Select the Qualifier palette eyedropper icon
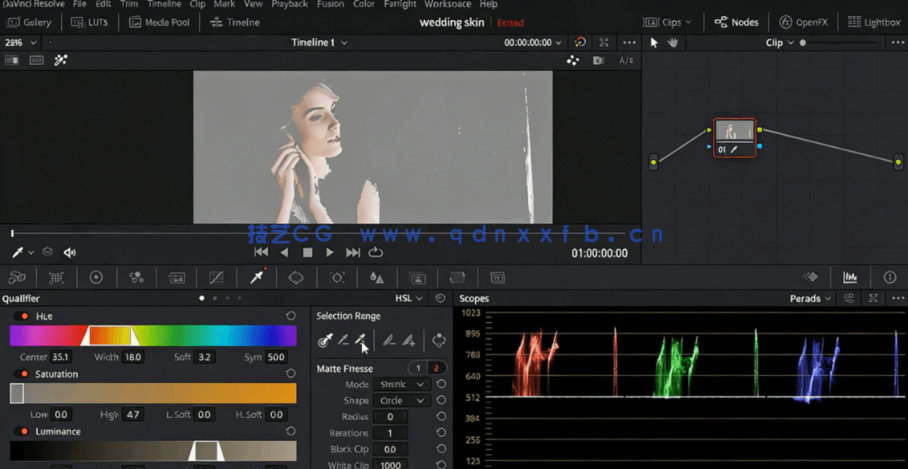 tap(257, 277)
